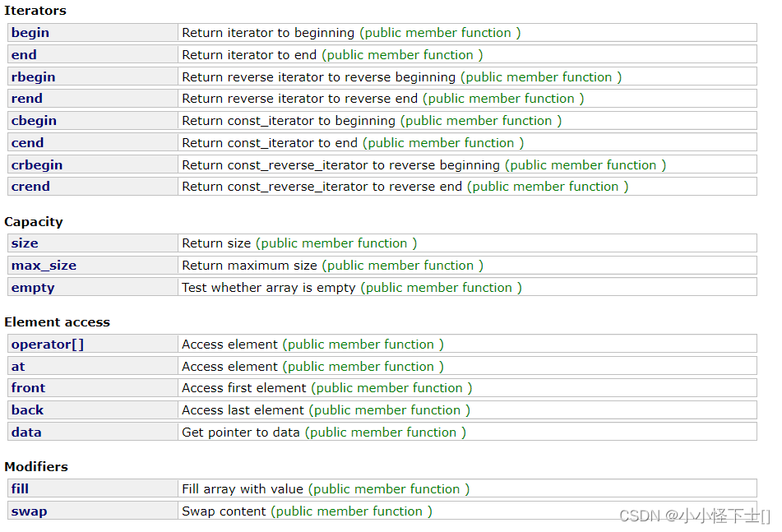This screenshot has width=782, height=532.
Task: Click the rbegin member function link
Action: [34, 77]
